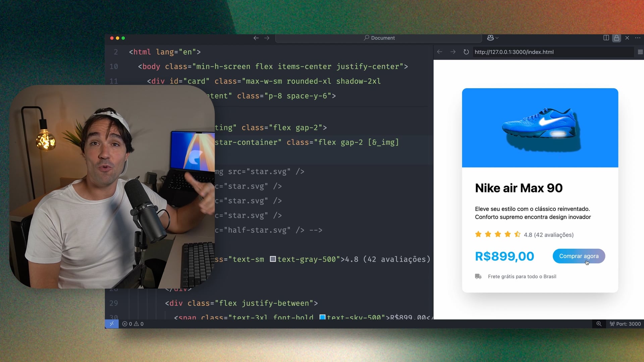Expand the Copilot dropdown chevron
The width and height of the screenshot is (644, 362).
coord(497,38)
